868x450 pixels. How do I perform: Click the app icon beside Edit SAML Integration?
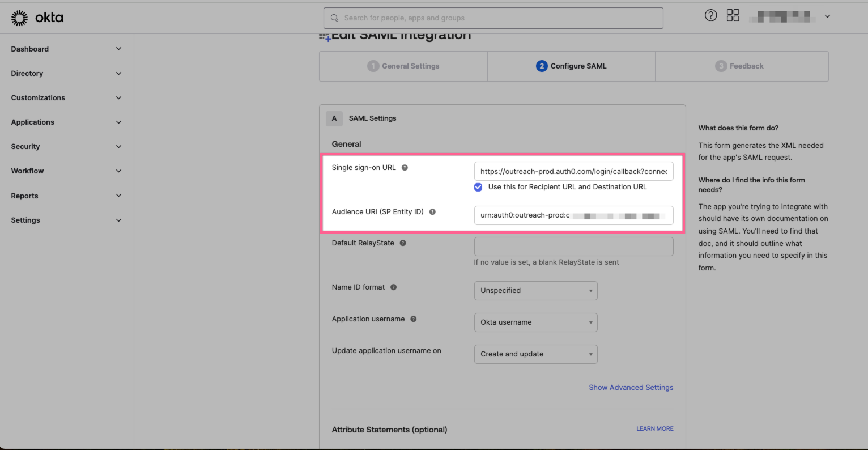tap(324, 37)
